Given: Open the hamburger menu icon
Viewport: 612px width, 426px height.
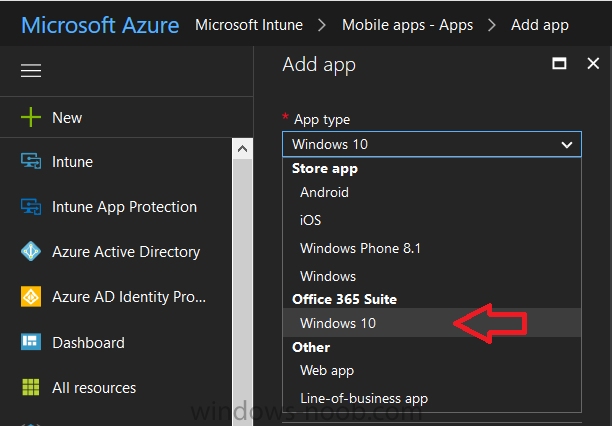Looking at the screenshot, I should pyautogui.click(x=31, y=71).
